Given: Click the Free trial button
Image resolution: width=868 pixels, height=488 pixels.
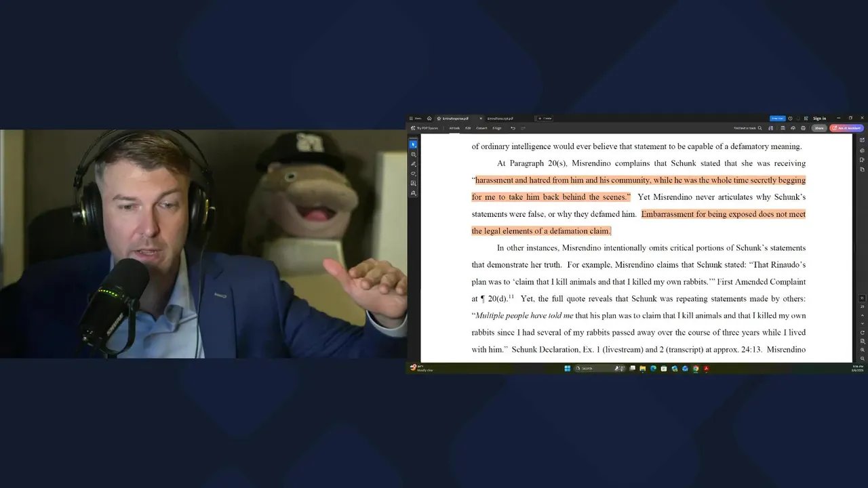Looking at the screenshot, I should [777, 119].
